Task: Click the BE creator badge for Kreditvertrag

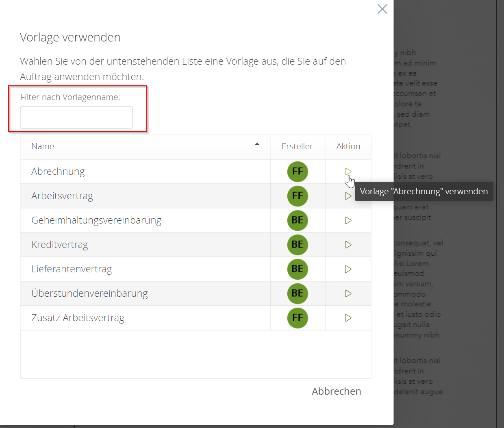Action: coord(298,245)
